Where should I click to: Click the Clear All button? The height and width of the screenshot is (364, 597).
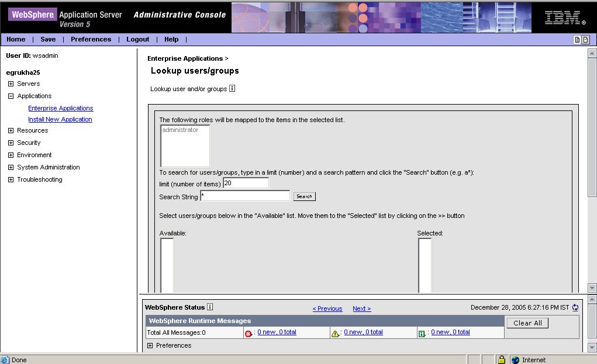click(527, 323)
